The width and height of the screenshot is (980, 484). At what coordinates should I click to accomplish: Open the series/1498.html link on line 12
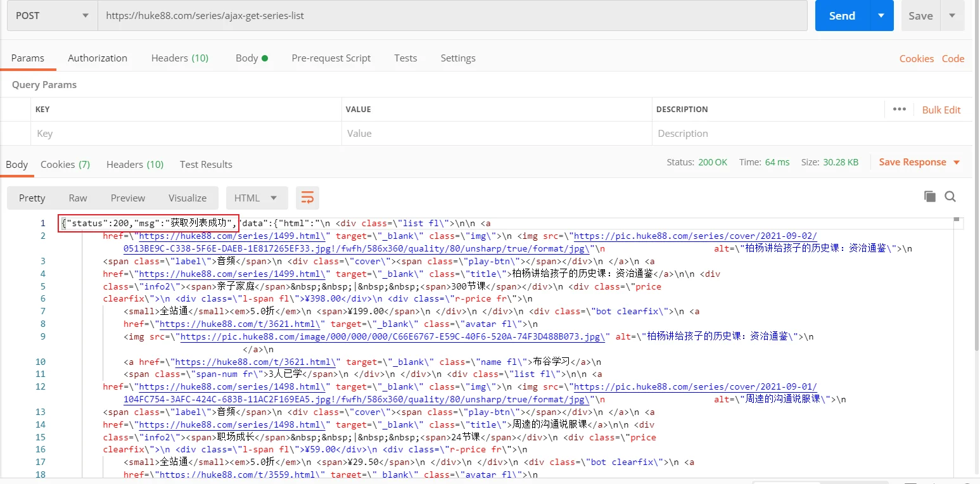pyautogui.click(x=232, y=387)
